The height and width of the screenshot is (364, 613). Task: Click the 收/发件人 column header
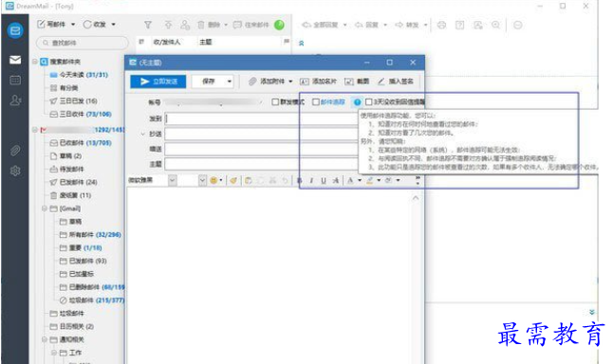coord(167,42)
